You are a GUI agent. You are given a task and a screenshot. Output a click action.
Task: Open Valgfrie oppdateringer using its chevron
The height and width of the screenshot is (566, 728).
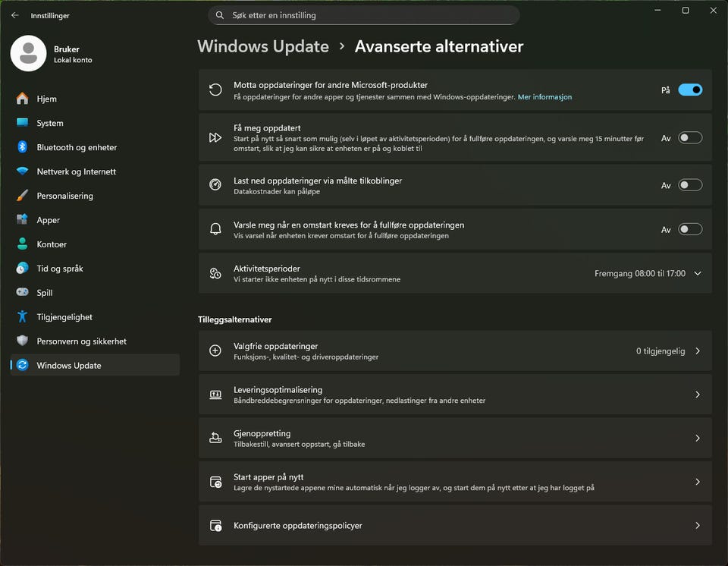698,351
